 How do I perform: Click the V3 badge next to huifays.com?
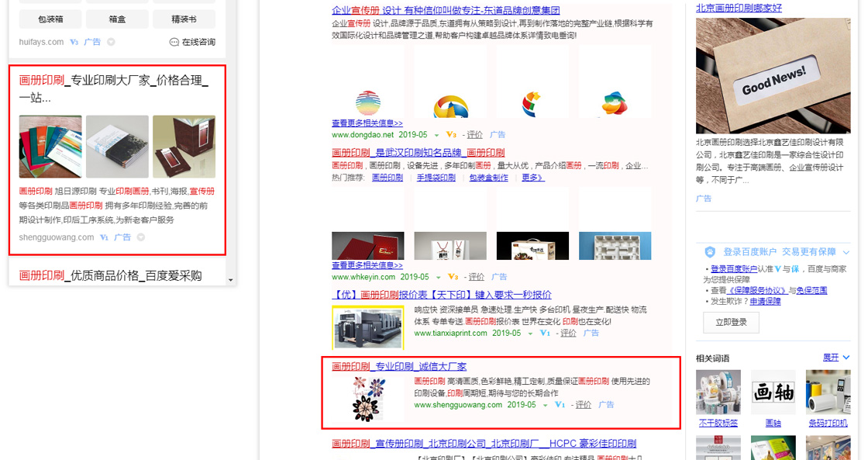pos(74,42)
